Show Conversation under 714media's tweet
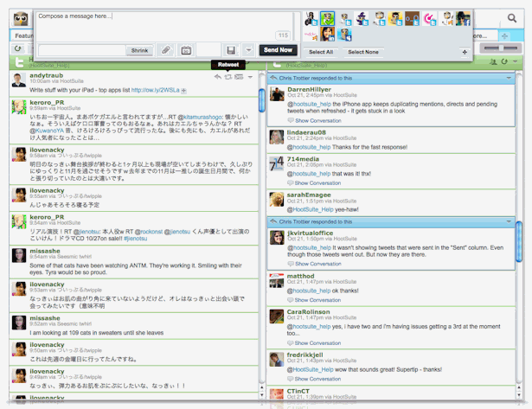The height and width of the screenshot is (409, 532). 317,182
